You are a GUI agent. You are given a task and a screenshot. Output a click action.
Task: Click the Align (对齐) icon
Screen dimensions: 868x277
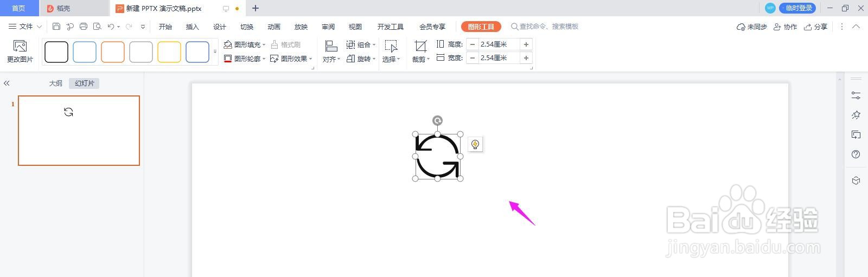331,46
